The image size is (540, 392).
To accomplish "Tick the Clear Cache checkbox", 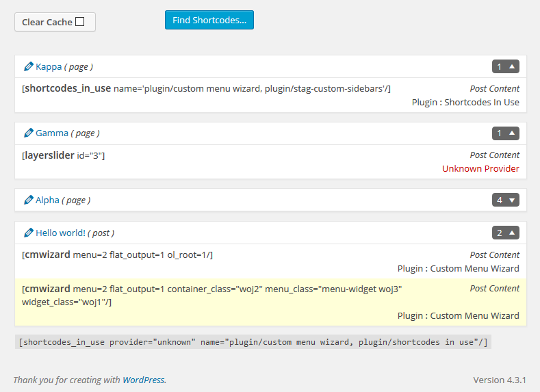I will click(x=80, y=22).
